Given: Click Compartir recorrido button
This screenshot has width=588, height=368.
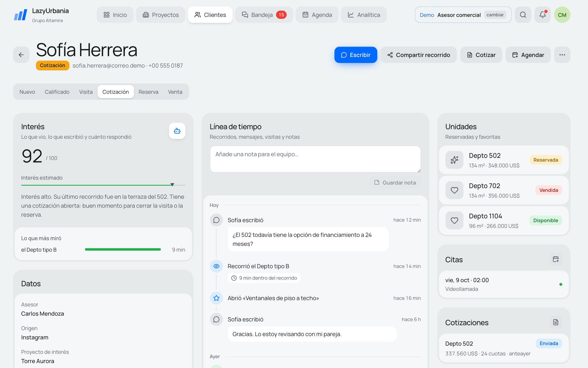Looking at the screenshot, I should point(419,55).
